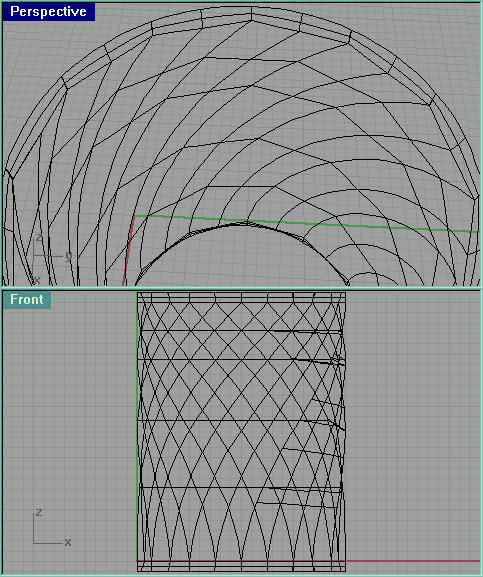Screen dimensions: 483x577
Task: Select the top edge of cylinder in Front view
Action: click(x=241, y=293)
